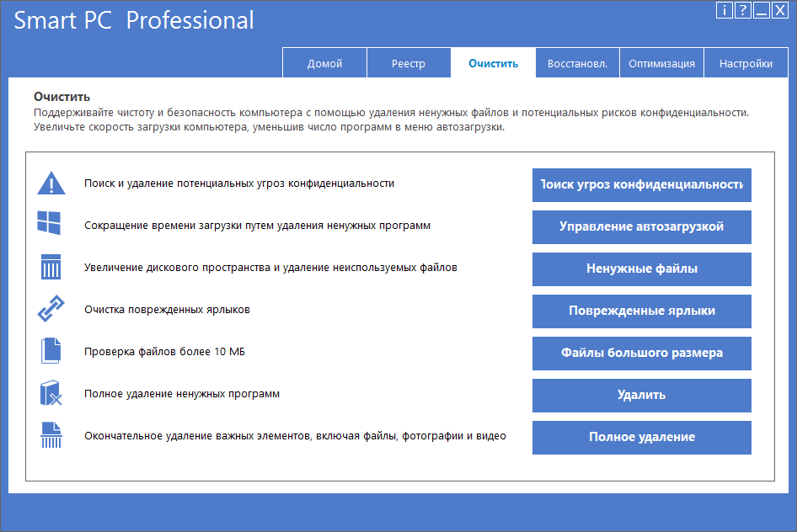The width and height of the screenshot is (797, 532).
Task: Click the chain link broken shortcuts icon
Action: (51, 309)
